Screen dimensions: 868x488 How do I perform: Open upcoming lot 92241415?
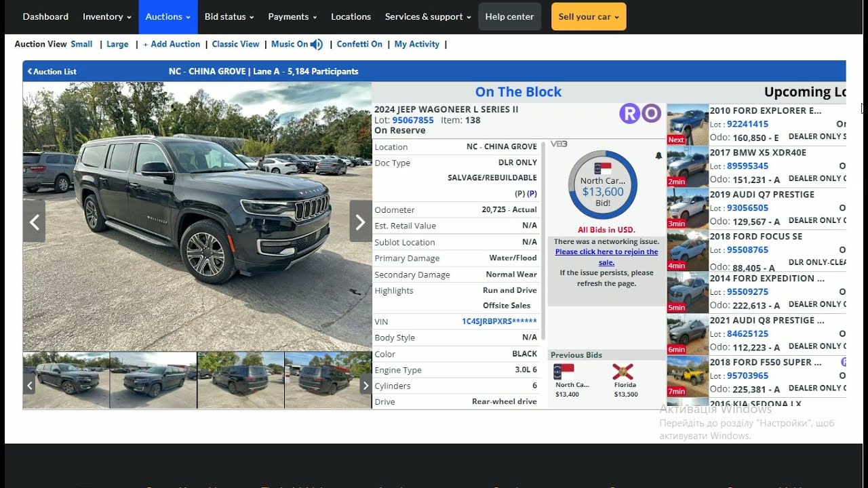[747, 124]
